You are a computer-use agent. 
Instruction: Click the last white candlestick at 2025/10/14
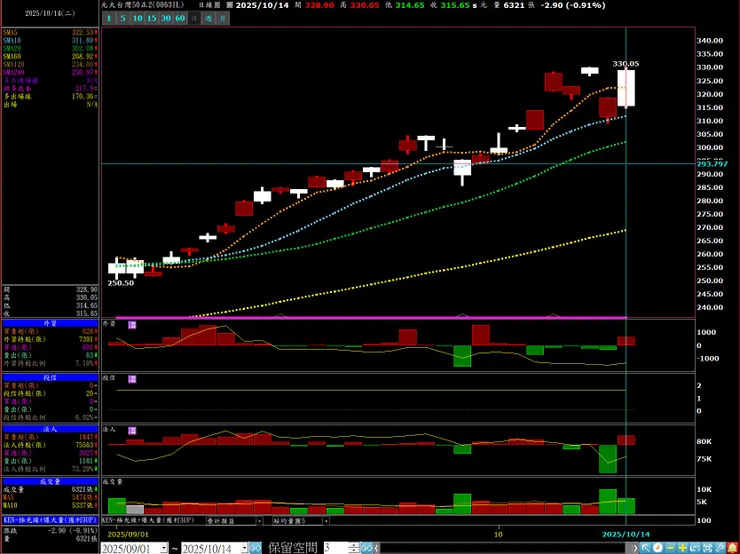click(626, 88)
